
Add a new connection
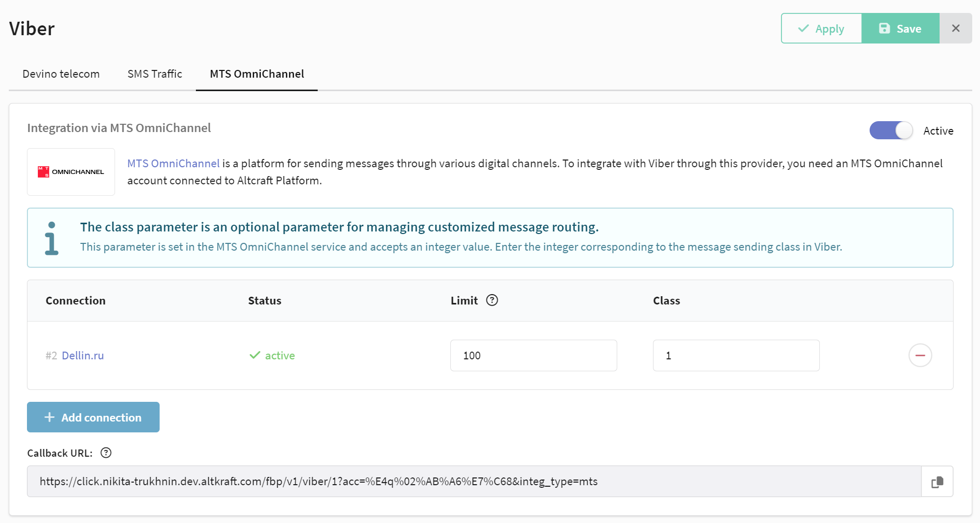[93, 417]
